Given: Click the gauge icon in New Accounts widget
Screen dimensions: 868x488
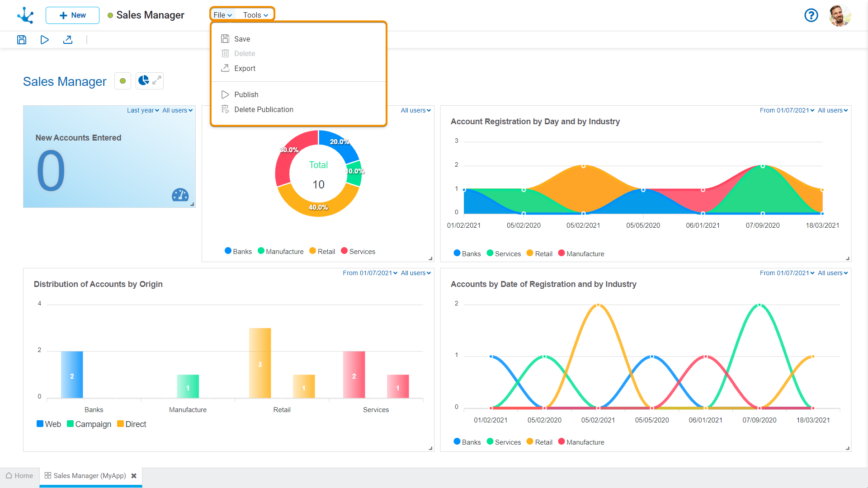Looking at the screenshot, I should tap(180, 195).
